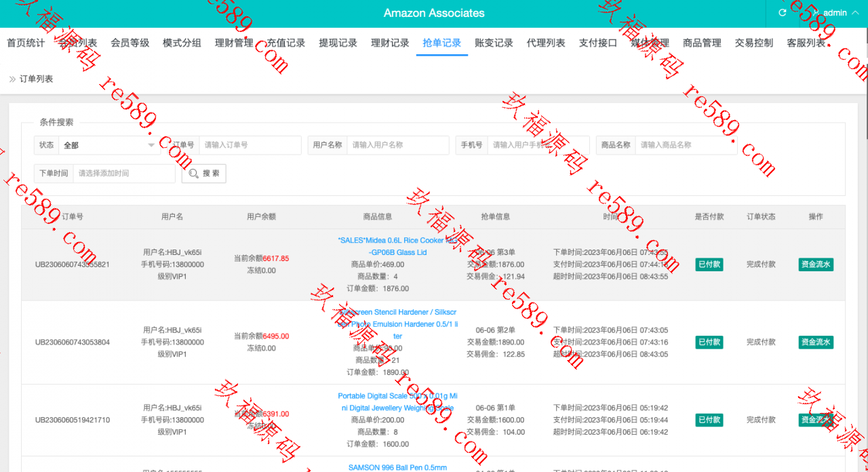The image size is (868, 472).
Task: Click the 用户名 column header
Action: click(x=172, y=217)
